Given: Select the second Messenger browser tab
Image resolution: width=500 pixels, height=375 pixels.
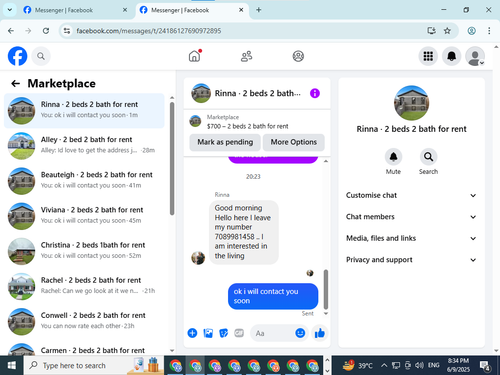Looking at the screenshot, I should coord(192,10).
